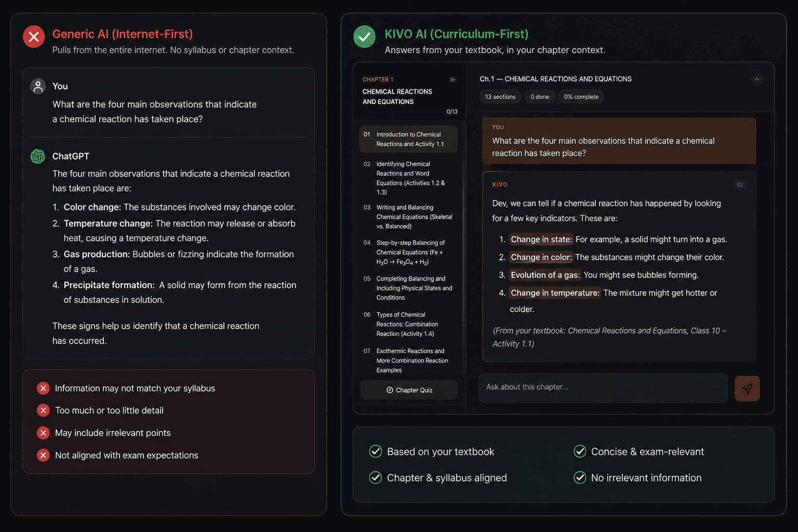This screenshot has height=532, width=798.
Task: Select section 04 Step-by-step Balancing of Chemical Equations
Action: point(408,252)
